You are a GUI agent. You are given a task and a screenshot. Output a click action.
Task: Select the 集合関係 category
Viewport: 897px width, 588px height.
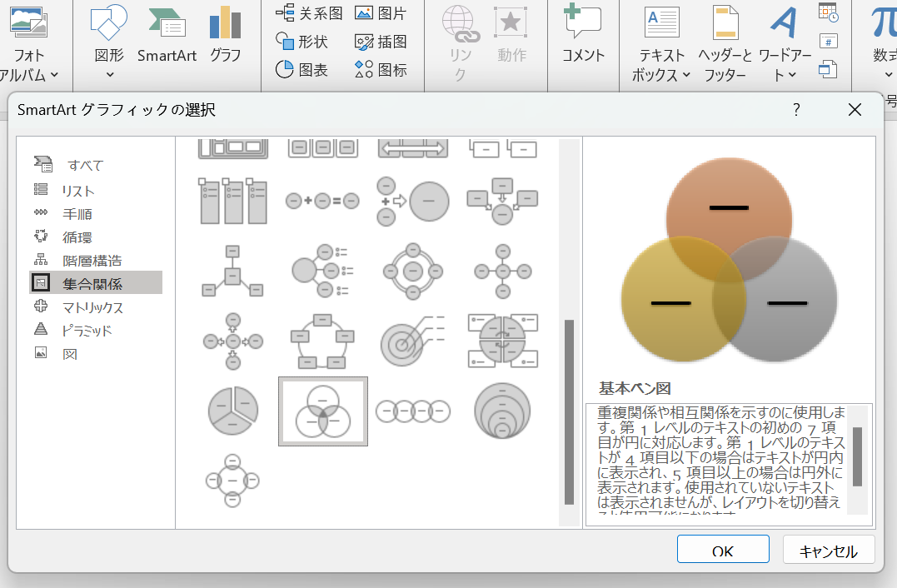point(96,284)
